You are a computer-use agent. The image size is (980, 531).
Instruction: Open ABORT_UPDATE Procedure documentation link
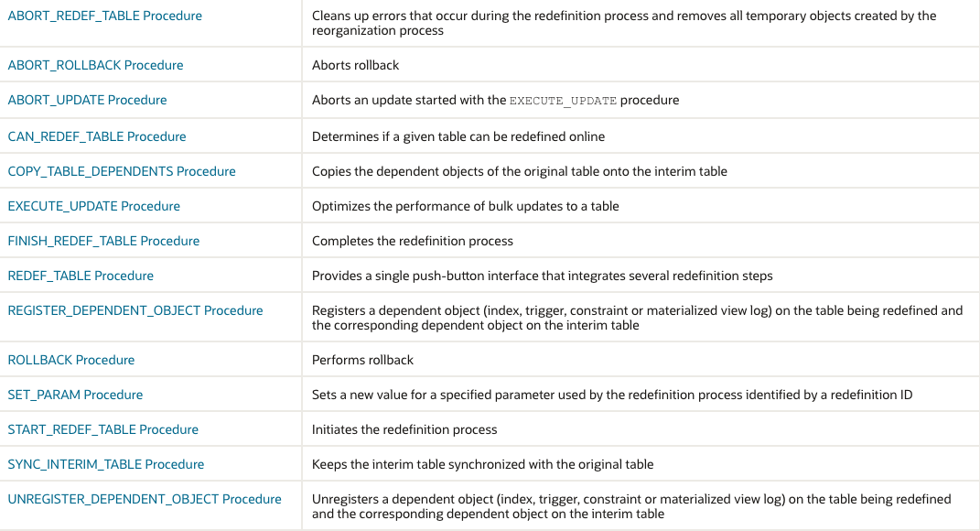click(x=87, y=100)
